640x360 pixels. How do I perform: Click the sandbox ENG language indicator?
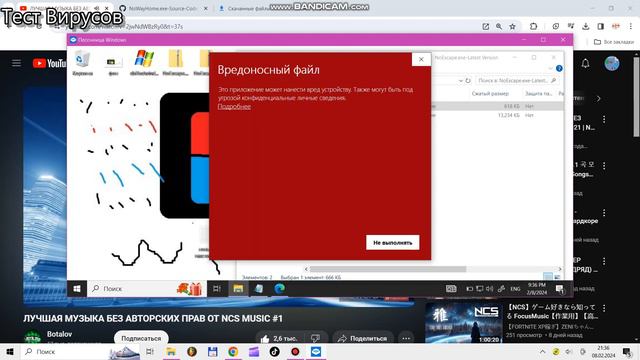coord(516,289)
